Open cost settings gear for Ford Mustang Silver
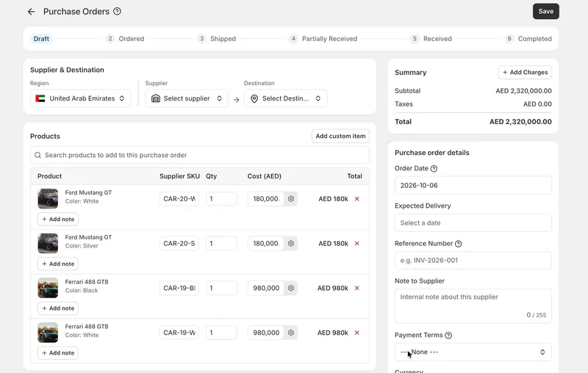This screenshot has width=588, height=373. tap(291, 244)
